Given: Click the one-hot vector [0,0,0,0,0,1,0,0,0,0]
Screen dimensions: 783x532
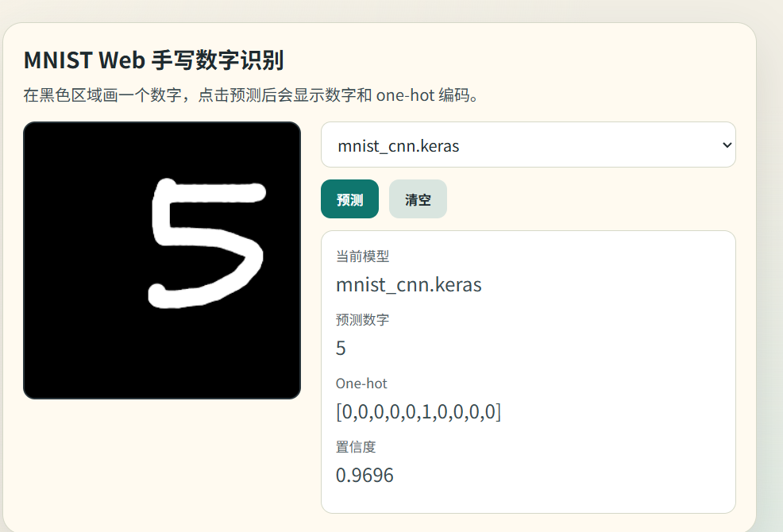Looking at the screenshot, I should (418, 411).
